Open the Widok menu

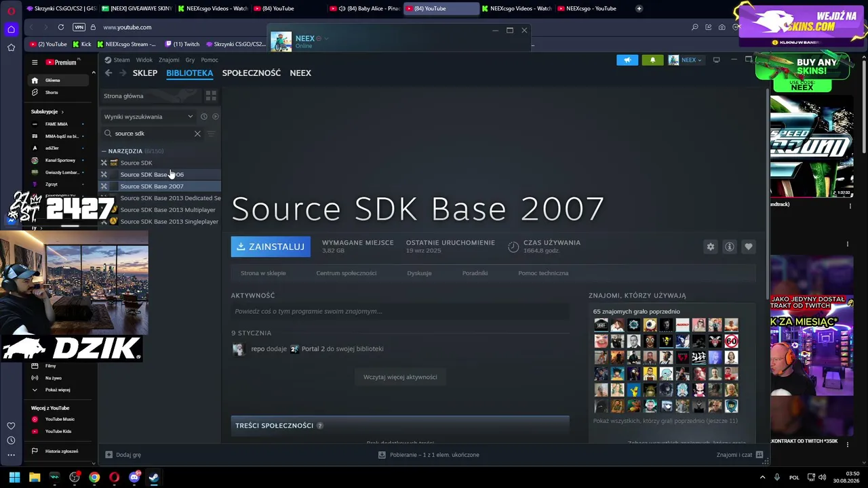tap(144, 60)
